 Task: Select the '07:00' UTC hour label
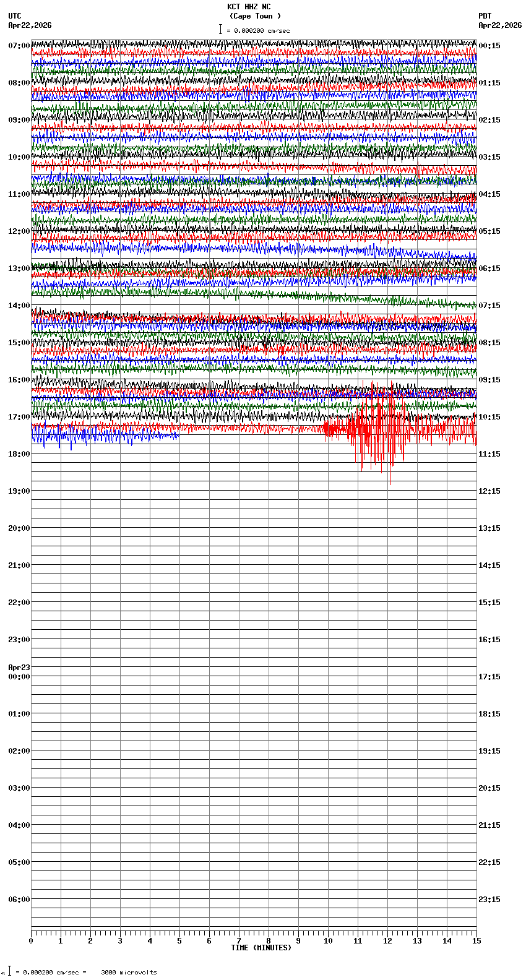(19, 46)
